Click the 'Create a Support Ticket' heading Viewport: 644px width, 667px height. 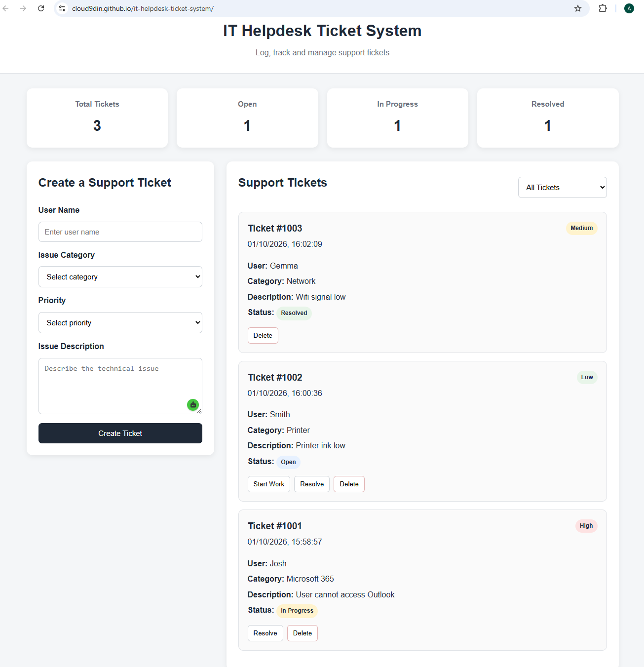click(105, 183)
